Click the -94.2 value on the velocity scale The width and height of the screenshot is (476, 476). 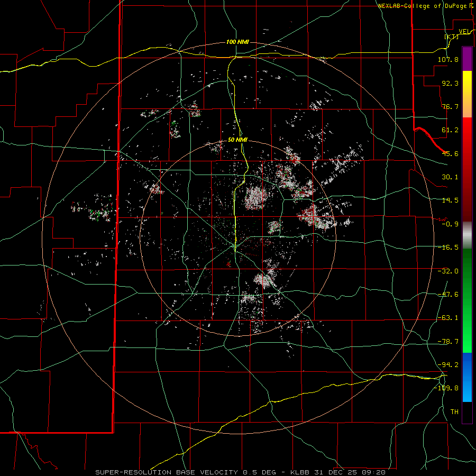(x=448, y=365)
